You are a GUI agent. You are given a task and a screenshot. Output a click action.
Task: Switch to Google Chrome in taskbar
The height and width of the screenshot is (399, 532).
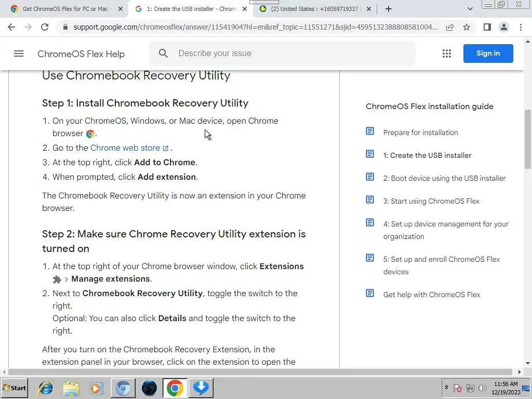click(x=175, y=388)
